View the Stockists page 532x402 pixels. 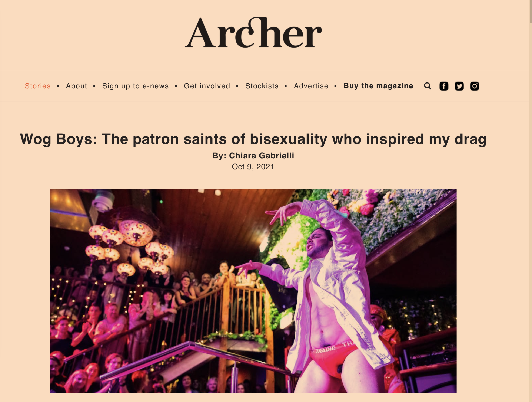point(262,86)
